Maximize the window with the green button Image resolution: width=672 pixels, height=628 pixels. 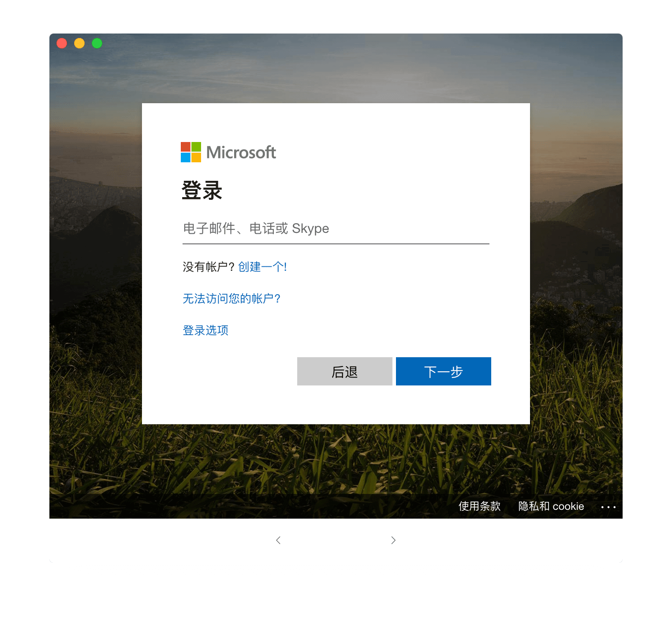(x=97, y=43)
